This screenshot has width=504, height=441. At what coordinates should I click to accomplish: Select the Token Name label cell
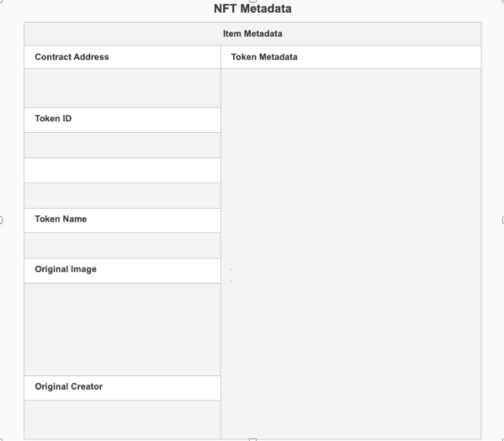pyautogui.click(x=123, y=220)
